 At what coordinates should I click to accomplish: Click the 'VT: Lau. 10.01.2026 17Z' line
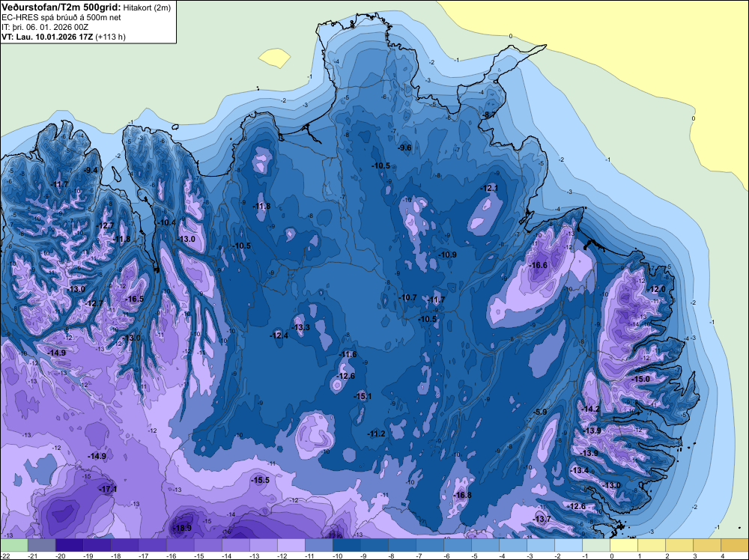48,37
